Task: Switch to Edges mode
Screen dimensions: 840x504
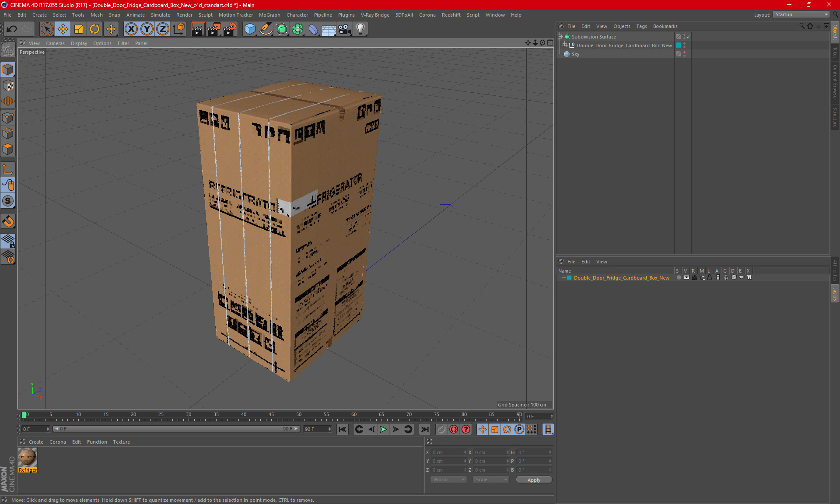Action: (x=8, y=133)
